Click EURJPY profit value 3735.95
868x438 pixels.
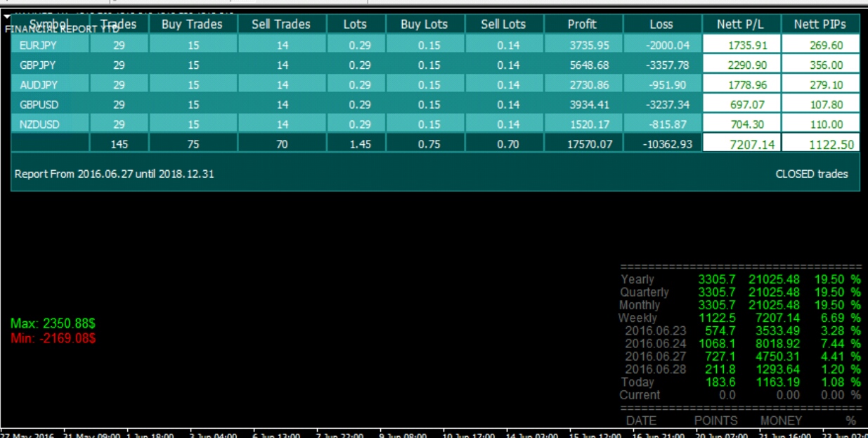point(590,45)
